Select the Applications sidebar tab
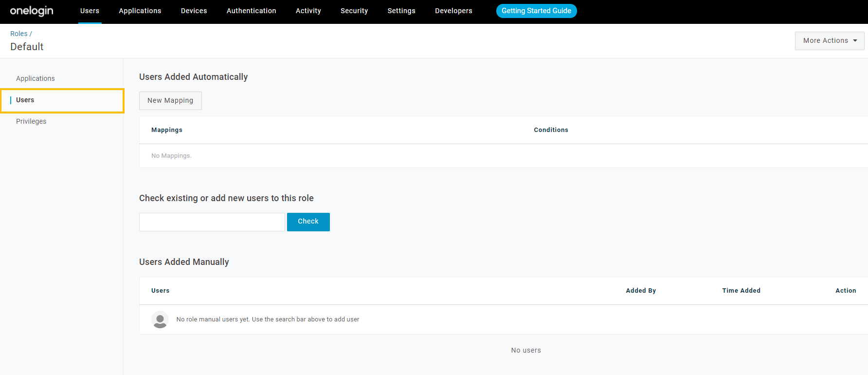 point(36,78)
